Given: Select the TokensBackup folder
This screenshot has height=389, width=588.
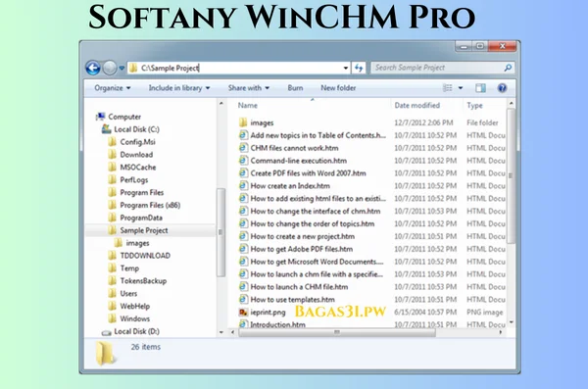Looking at the screenshot, I should pyautogui.click(x=137, y=281).
